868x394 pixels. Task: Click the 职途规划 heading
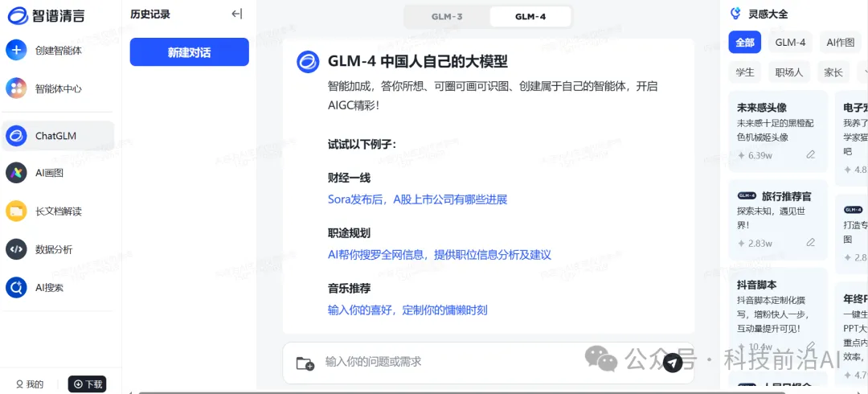click(x=349, y=233)
